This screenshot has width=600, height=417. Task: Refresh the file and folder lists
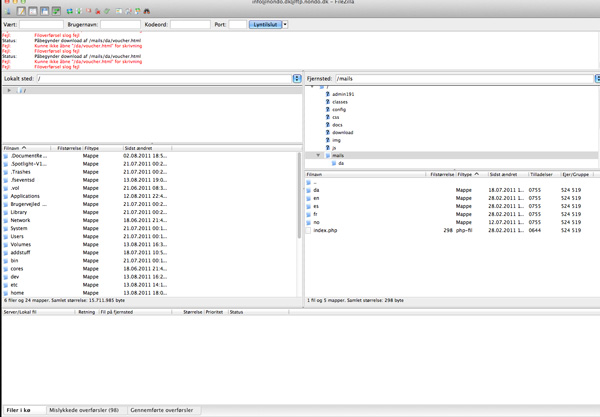[x=70, y=11]
